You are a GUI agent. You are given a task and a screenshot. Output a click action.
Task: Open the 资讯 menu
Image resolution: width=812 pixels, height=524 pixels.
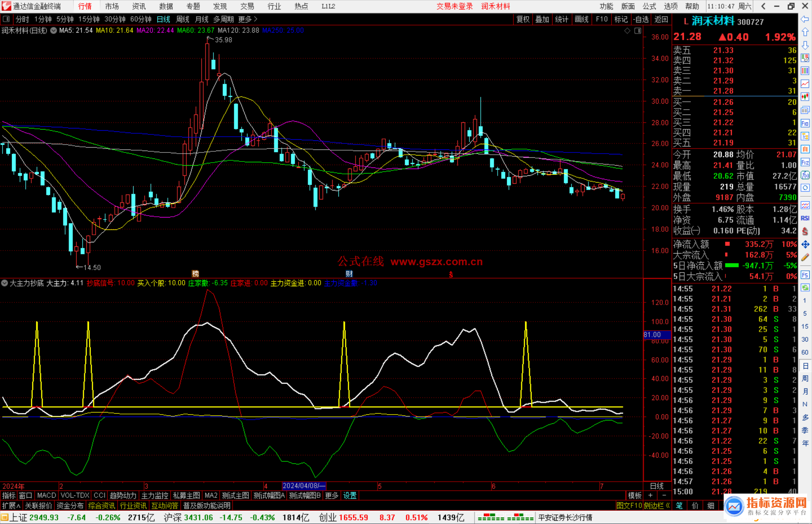click(139, 6)
